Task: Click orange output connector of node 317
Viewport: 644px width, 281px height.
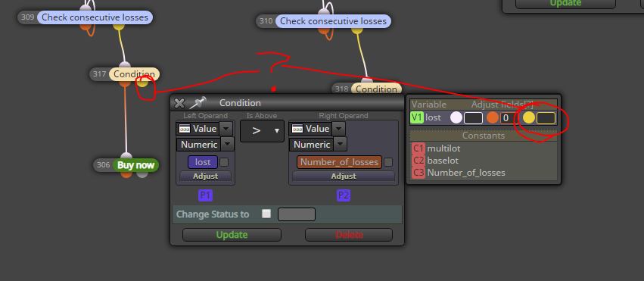Action: tap(125, 83)
